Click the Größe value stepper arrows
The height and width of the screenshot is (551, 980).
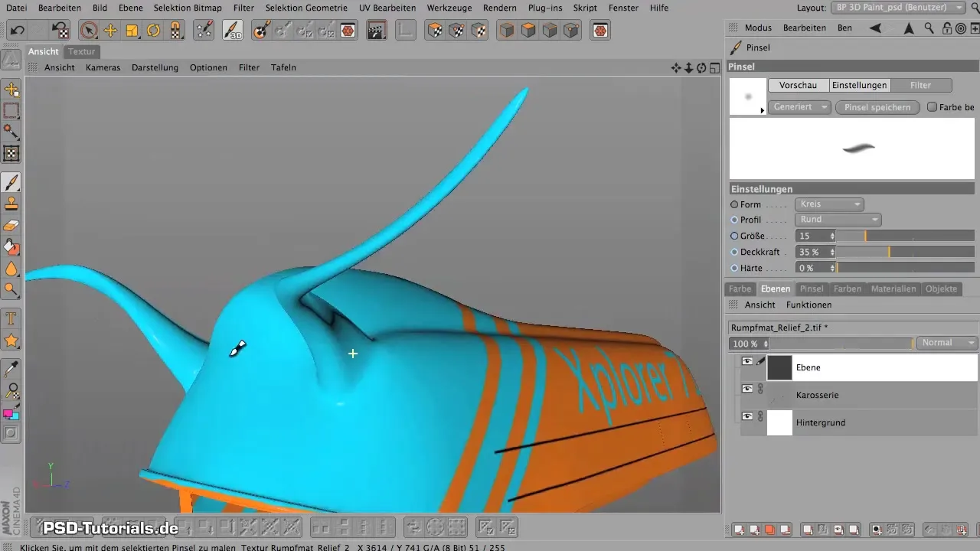[x=832, y=236]
